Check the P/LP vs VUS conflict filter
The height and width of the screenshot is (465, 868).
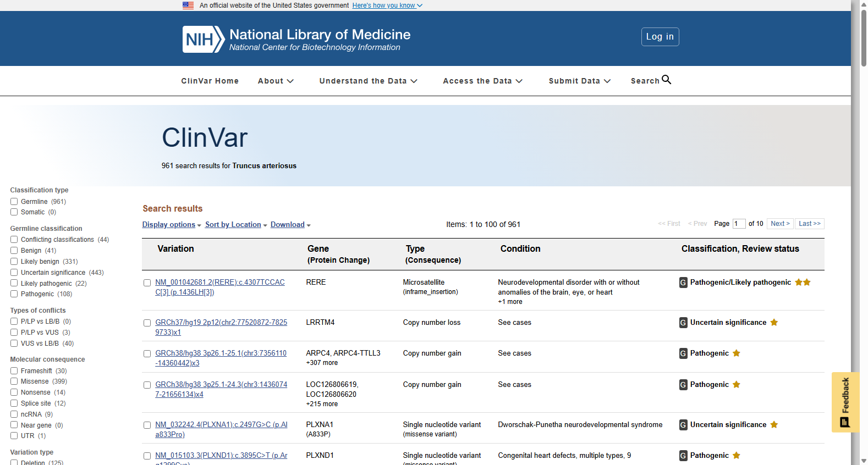14,333
